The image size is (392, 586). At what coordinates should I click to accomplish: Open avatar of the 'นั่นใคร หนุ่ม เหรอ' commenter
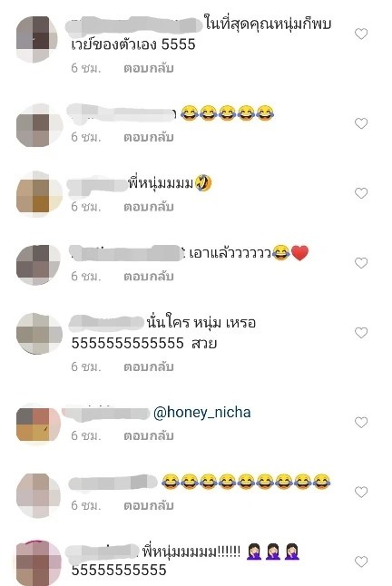(39, 333)
